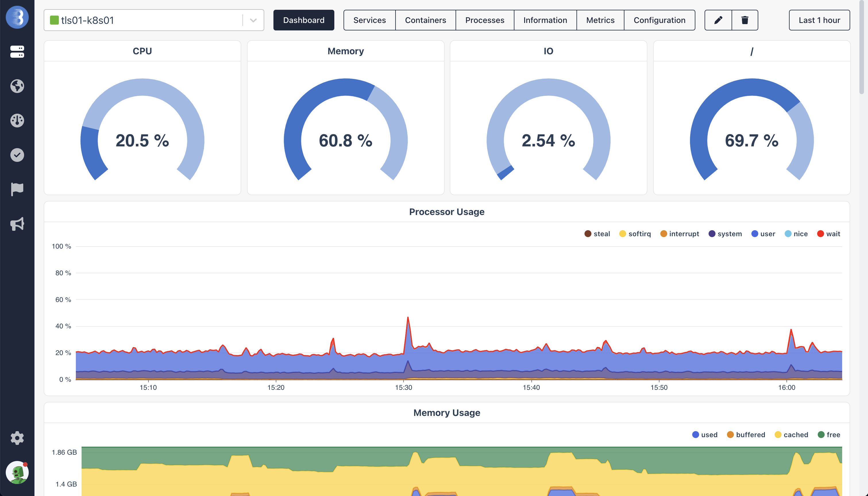
Task: Switch to the Containers tab
Action: pos(425,20)
